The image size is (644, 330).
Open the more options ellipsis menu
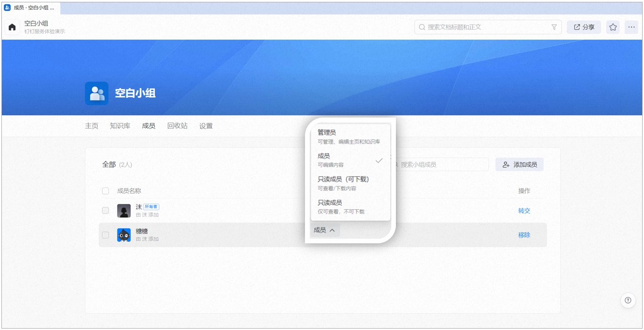pyautogui.click(x=631, y=27)
